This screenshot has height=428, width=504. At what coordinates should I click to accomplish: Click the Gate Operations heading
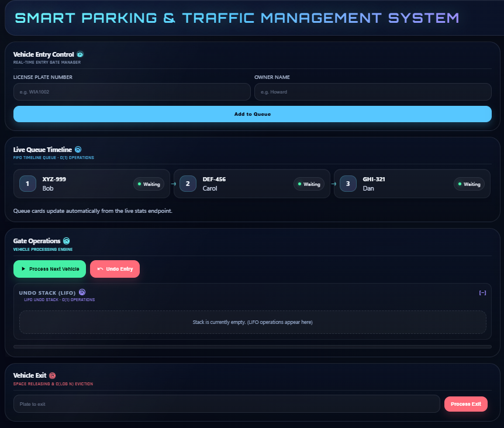point(37,241)
